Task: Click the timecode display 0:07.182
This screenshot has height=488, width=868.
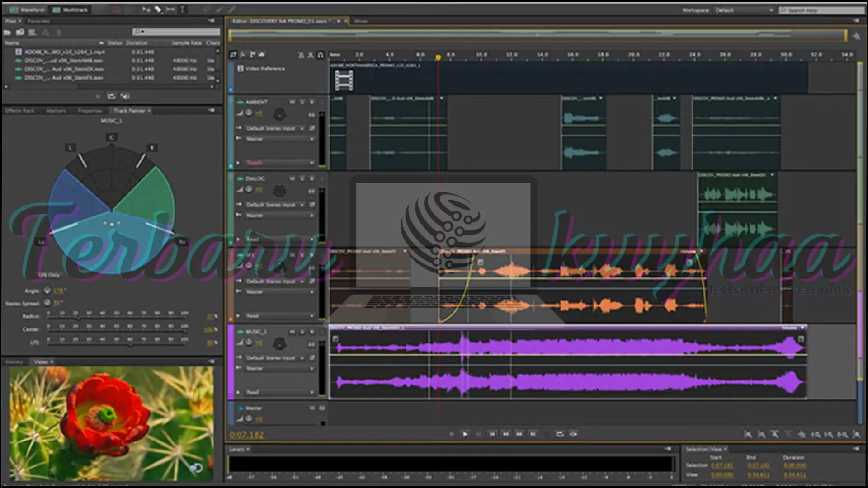Action: point(246,435)
